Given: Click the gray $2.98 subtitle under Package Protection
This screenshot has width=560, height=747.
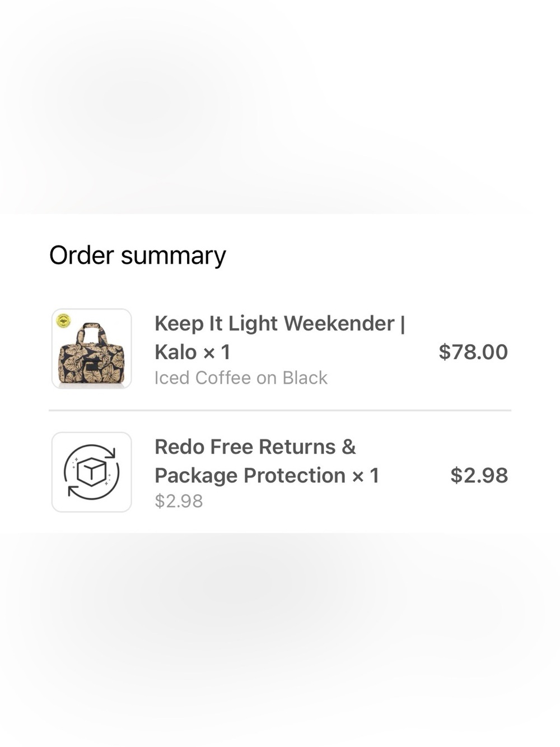Looking at the screenshot, I should [179, 500].
